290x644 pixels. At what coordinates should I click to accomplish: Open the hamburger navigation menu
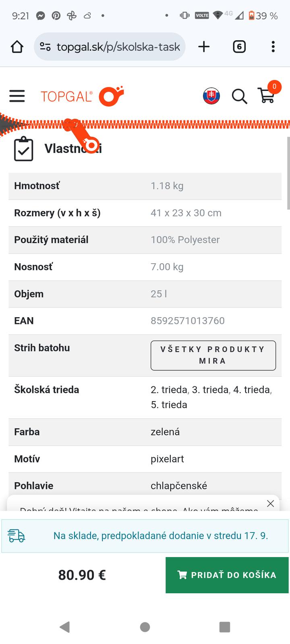pyautogui.click(x=17, y=96)
